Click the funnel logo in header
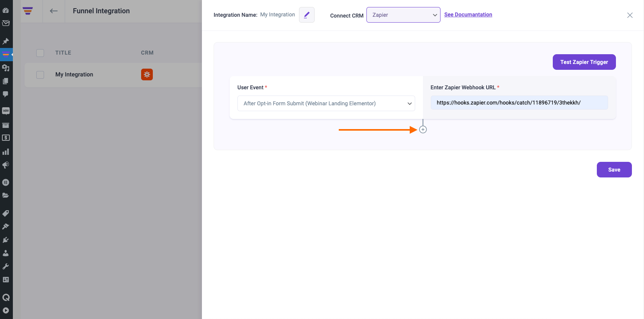This screenshot has width=644, height=319. point(28,11)
